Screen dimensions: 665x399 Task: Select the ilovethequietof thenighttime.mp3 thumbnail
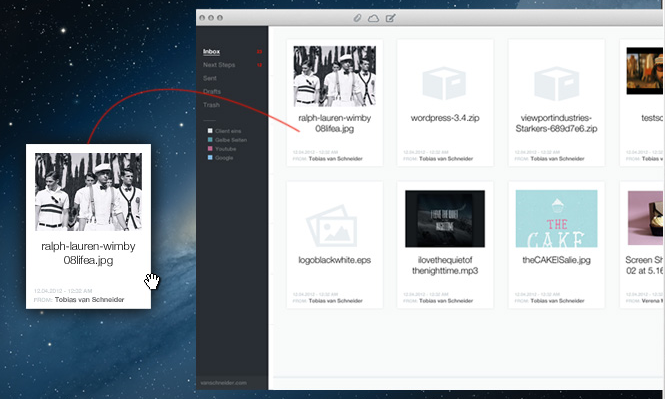tap(445, 218)
